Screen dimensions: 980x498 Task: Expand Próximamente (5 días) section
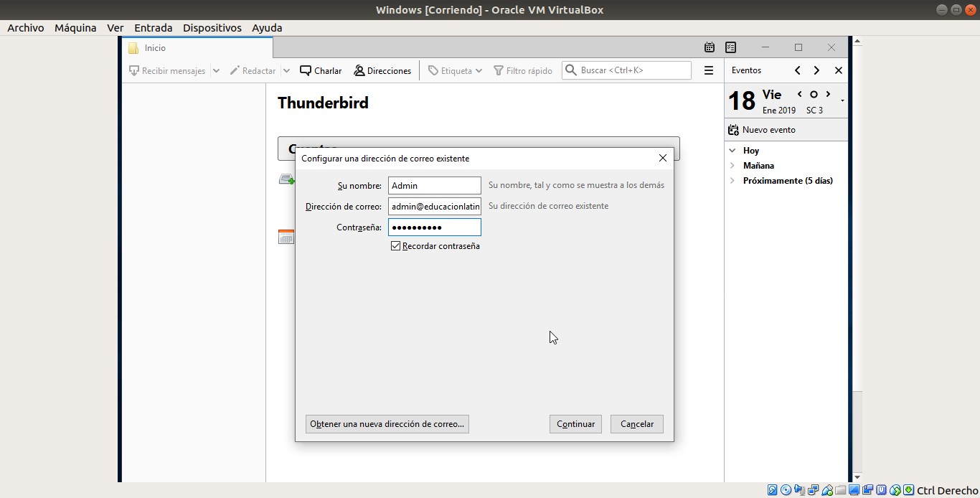732,181
